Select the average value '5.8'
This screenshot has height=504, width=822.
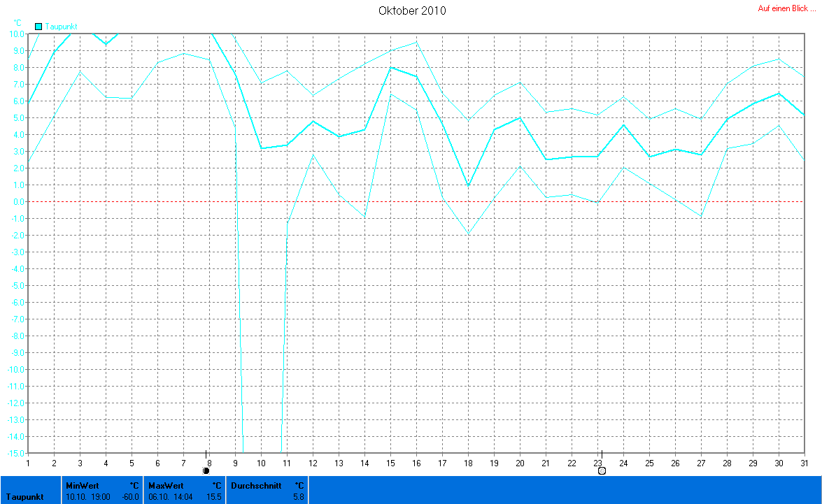pyautogui.click(x=299, y=497)
